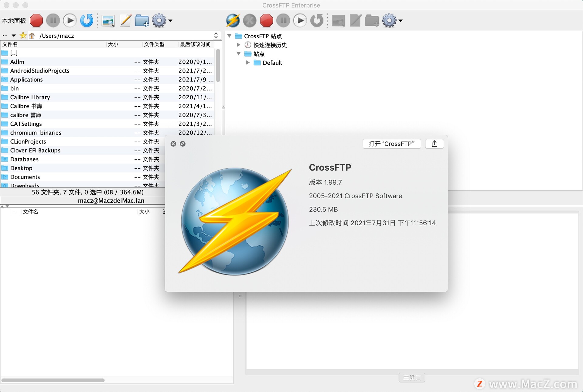
Task: Select the CATSettings folder
Action: tap(108, 124)
